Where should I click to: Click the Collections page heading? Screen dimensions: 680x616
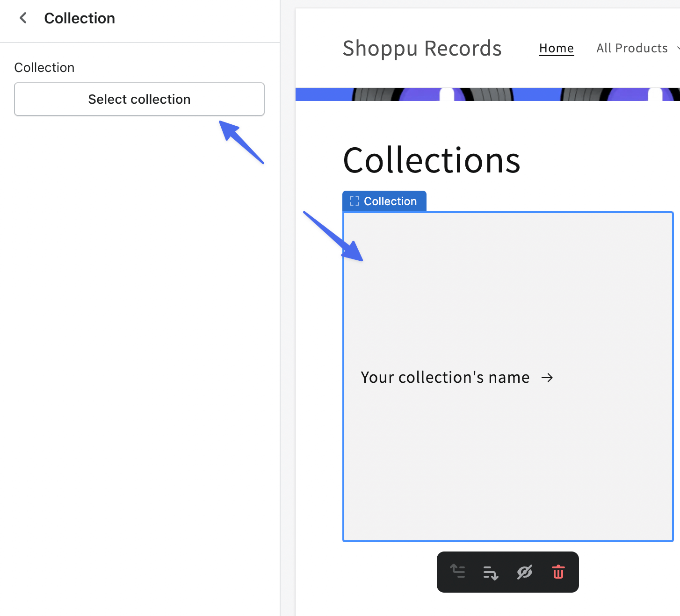coord(431,160)
